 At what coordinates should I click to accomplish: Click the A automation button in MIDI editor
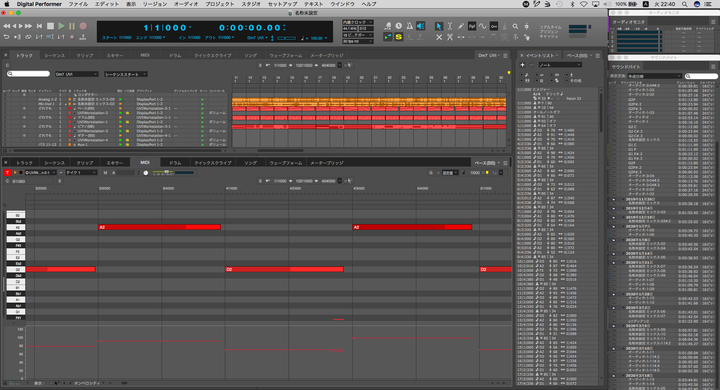[x=114, y=173]
